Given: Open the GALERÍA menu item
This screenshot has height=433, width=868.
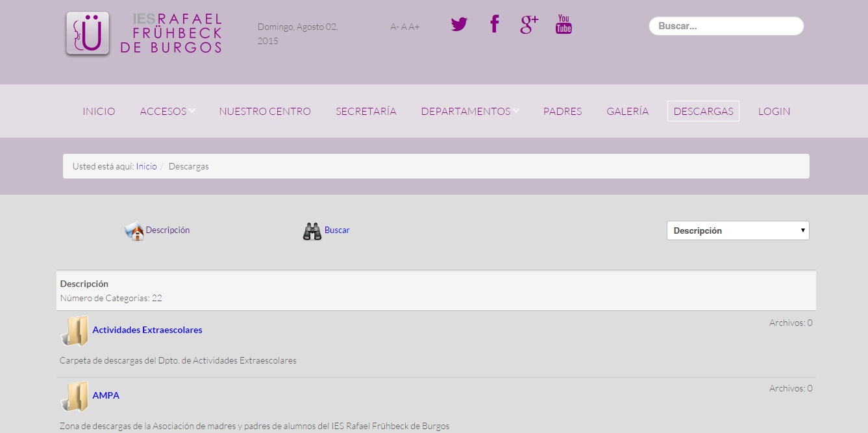Looking at the screenshot, I should pyautogui.click(x=628, y=112).
